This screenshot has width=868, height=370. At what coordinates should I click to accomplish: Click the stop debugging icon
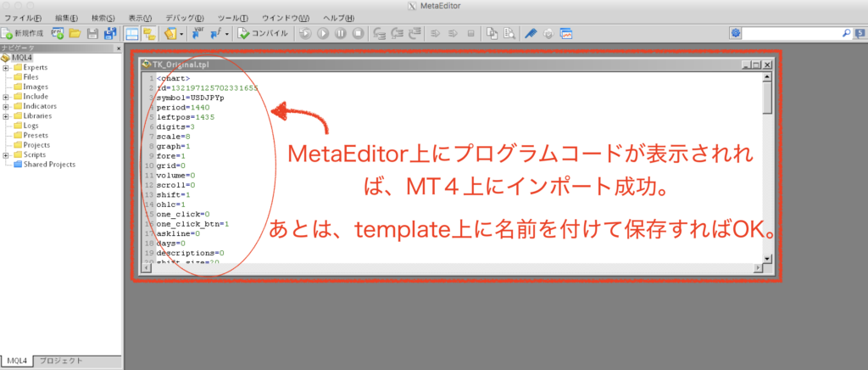[359, 33]
